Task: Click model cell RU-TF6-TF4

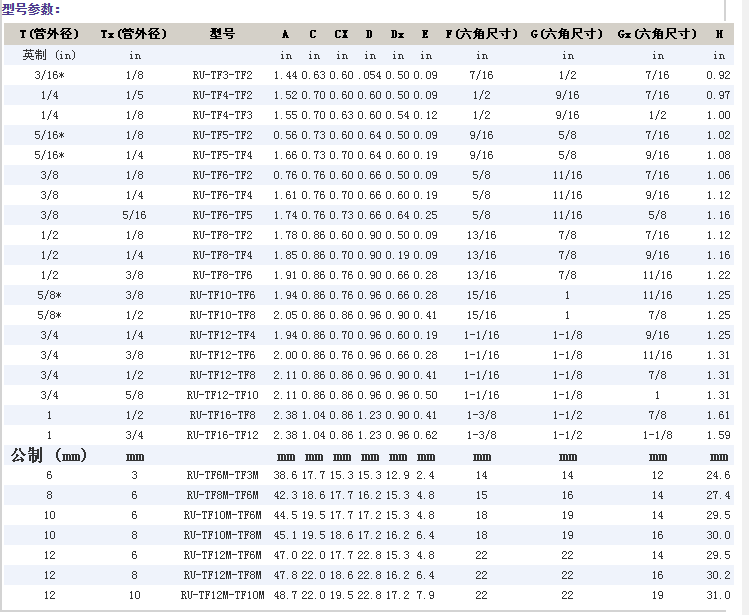Action: (x=222, y=195)
